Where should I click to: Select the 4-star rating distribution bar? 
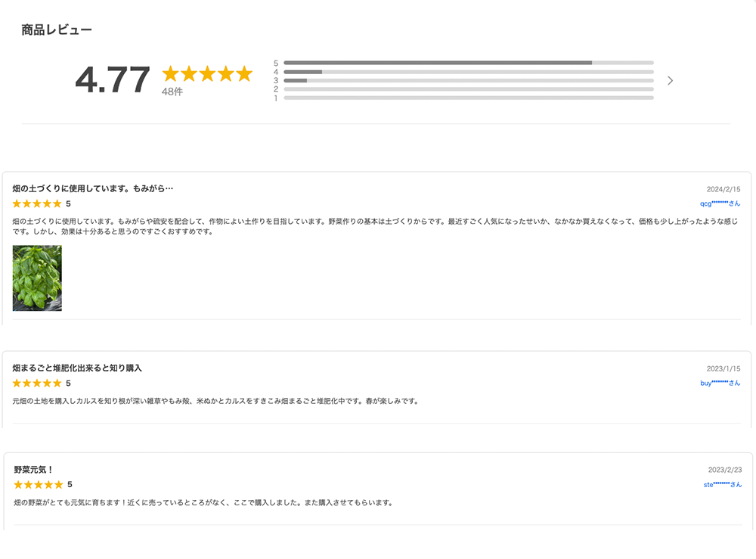[x=469, y=72]
